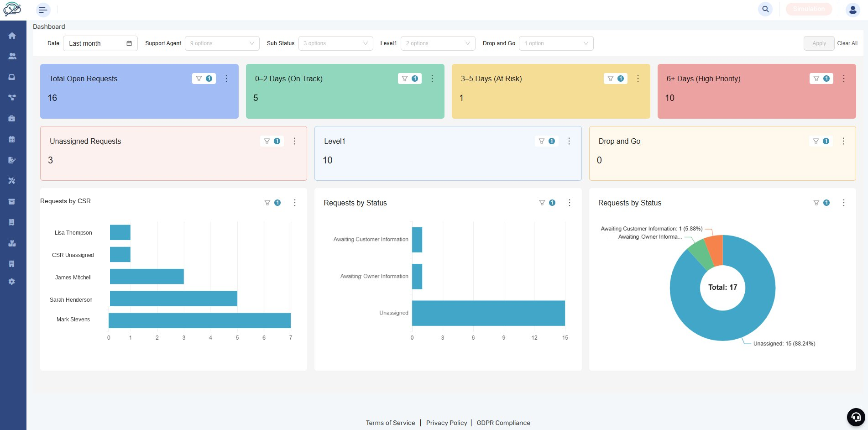Screen dimensions: 868x430
Task: Click Clear All filters
Action: pos(847,43)
